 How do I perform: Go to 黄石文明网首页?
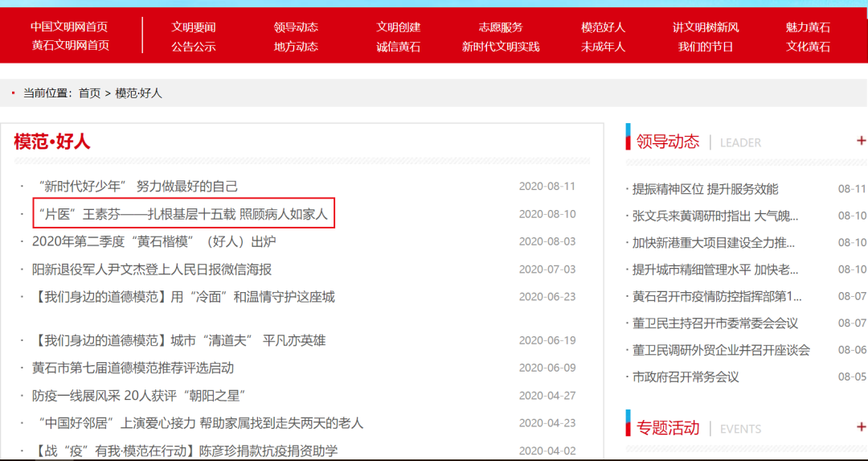click(x=70, y=46)
